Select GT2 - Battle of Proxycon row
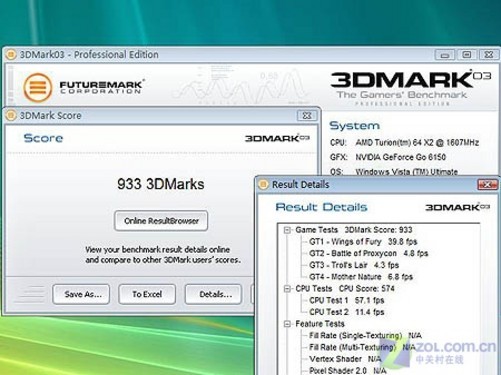The image size is (501, 375). 368,253
